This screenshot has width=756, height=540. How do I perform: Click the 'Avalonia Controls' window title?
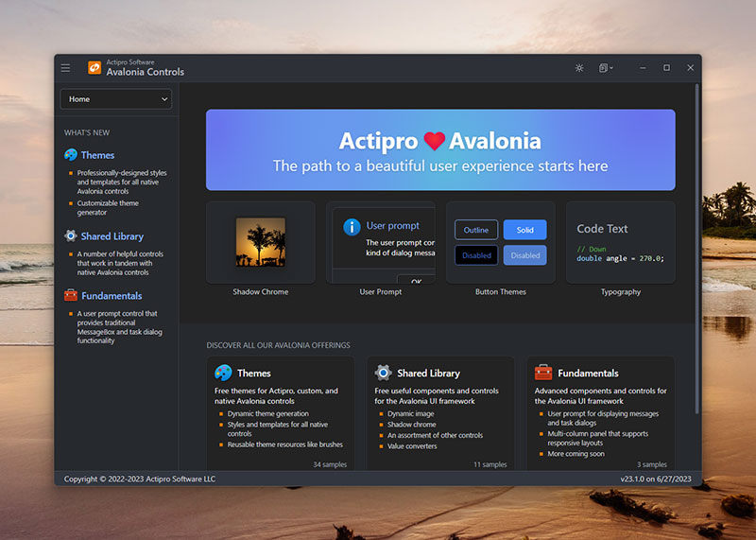[146, 72]
